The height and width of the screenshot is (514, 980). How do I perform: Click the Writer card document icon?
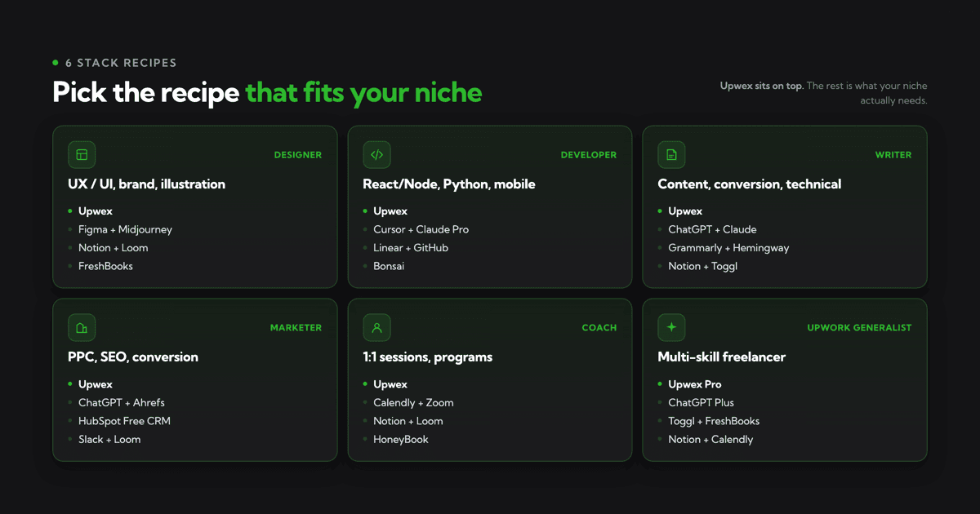click(x=671, y=155)
